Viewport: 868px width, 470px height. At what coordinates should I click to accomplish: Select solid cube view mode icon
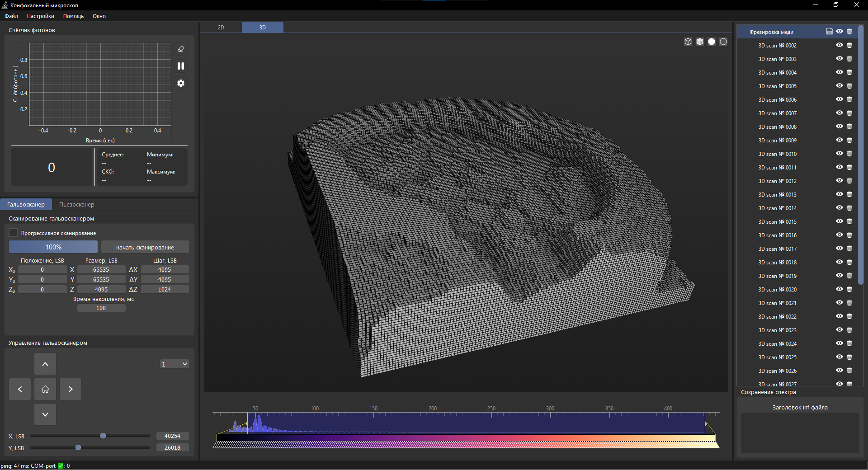point(700,42)
